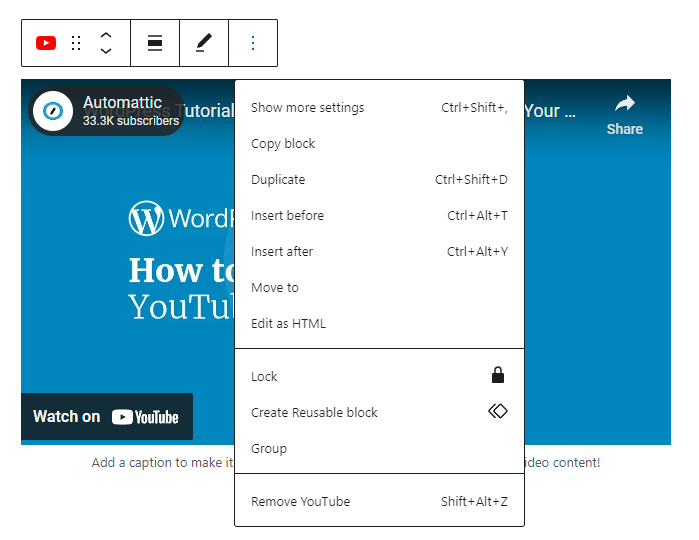Click the drag handle dots icon
The height and width of the screenshot is (540, 699).
76,43
